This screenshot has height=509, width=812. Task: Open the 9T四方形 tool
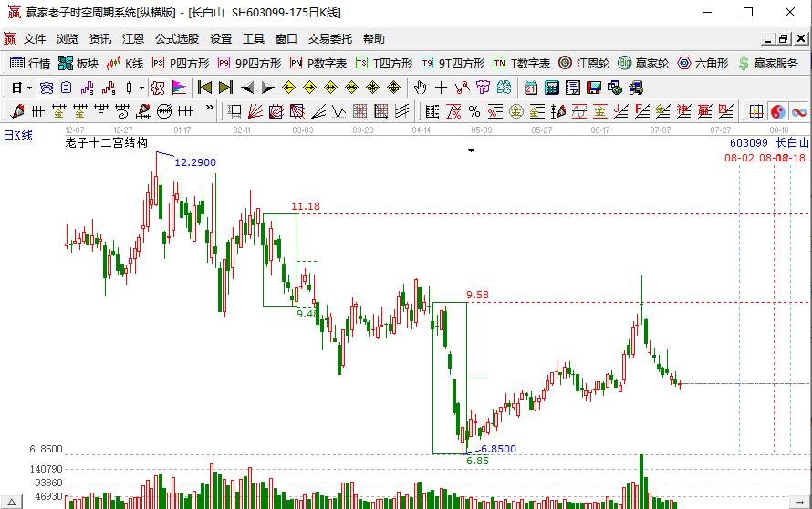point(453,63)
